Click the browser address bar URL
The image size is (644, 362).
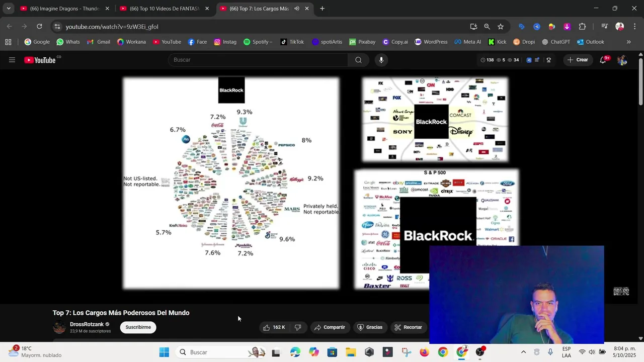pos(112,27)
